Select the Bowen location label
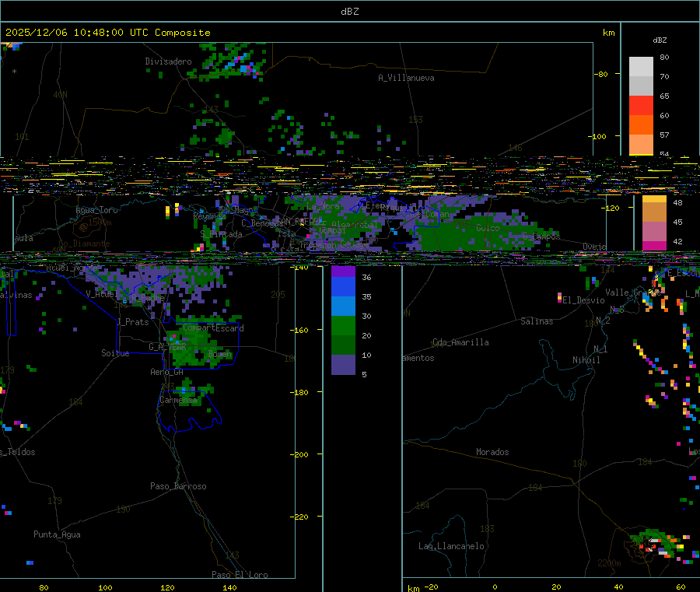This screenshot has height=592, width=700. [x=220, y=354]
